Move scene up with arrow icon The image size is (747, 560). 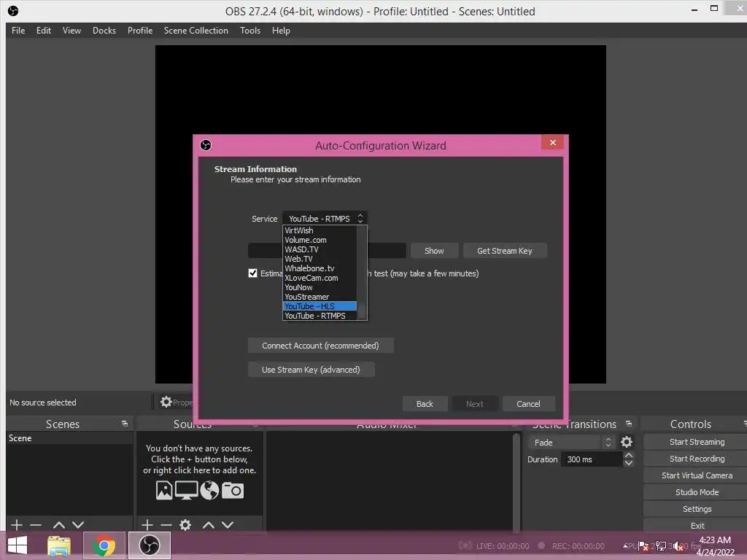pyautogui.click(x=59, y=525)
